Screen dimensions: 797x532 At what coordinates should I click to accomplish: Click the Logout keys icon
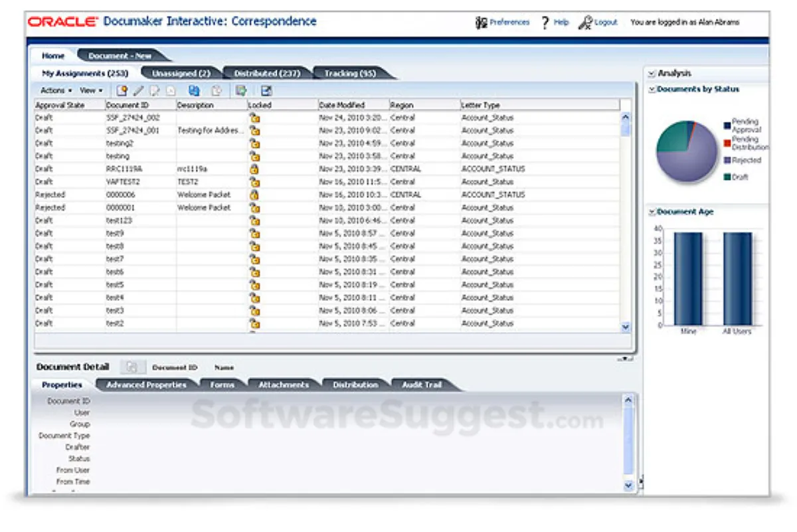(x=585, y=23)
